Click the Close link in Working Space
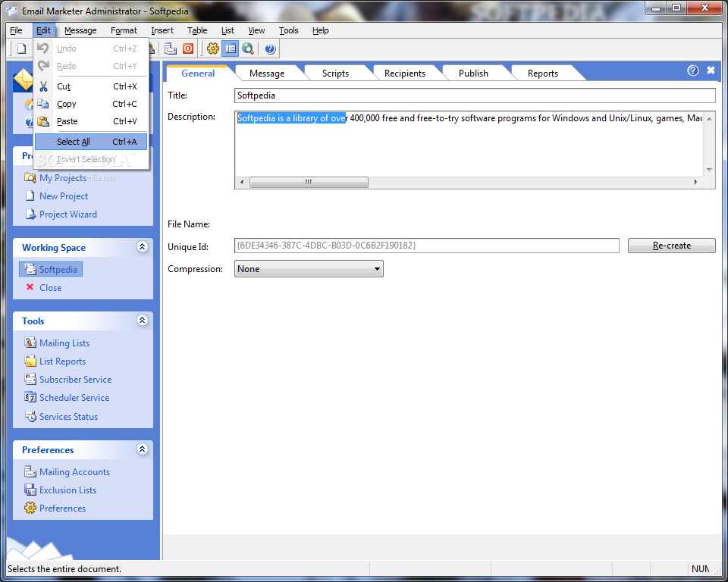The height and width of the screenshot is (582, 728). (51, 288)
